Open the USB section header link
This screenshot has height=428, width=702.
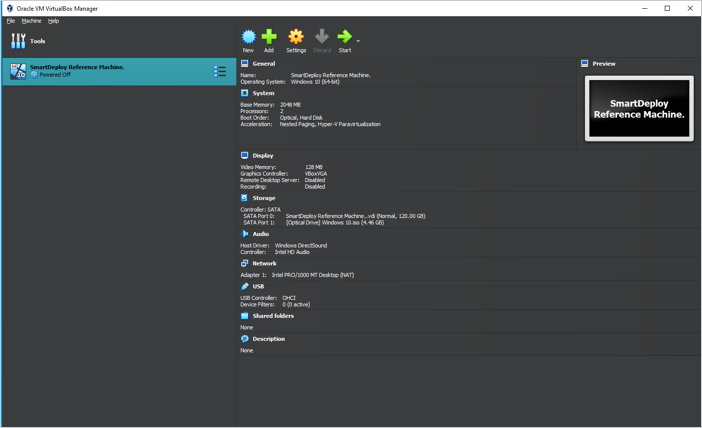[x=258, y=287]
